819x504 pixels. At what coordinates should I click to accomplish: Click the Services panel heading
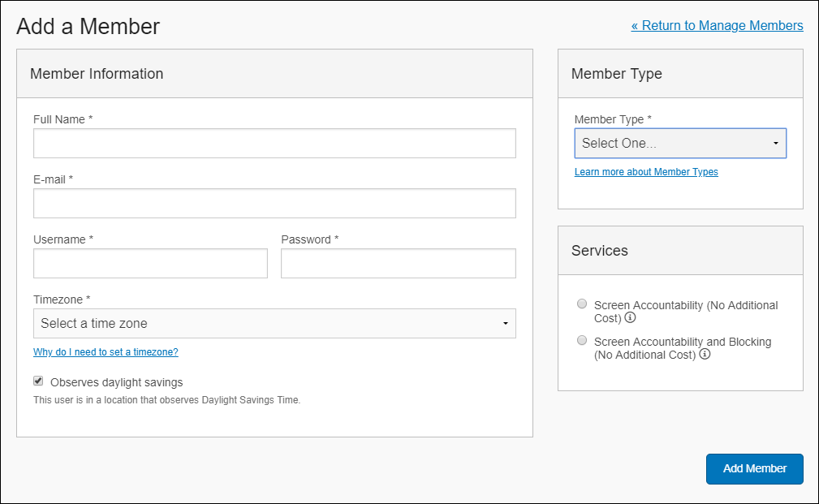(600, 251)
